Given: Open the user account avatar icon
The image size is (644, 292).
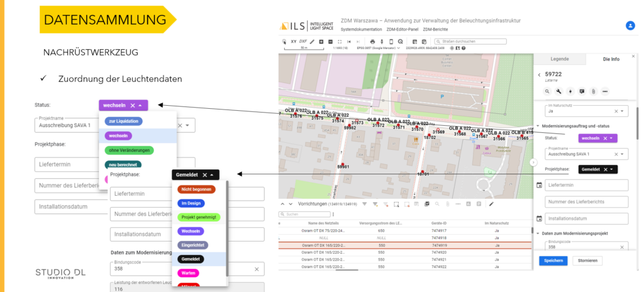Looking at the screenshot, I should [x=630, y=25].
